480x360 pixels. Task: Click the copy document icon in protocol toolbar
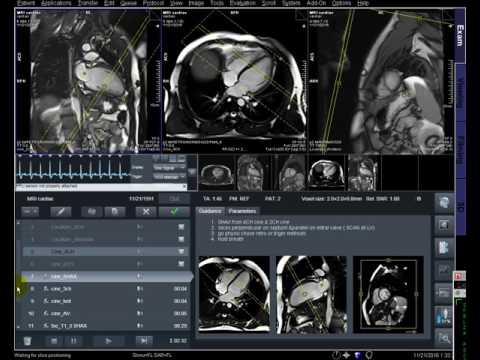(115, 211)
